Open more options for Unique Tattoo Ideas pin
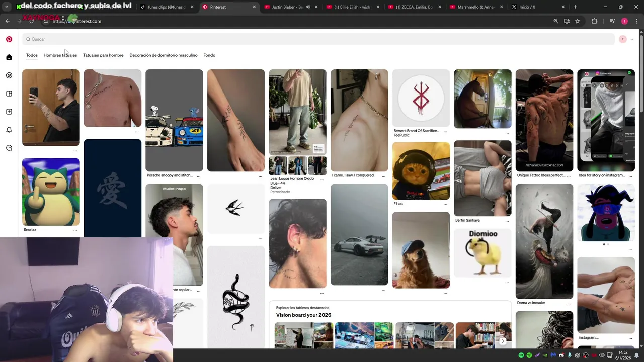644x362 pixels. click(569, 176)
